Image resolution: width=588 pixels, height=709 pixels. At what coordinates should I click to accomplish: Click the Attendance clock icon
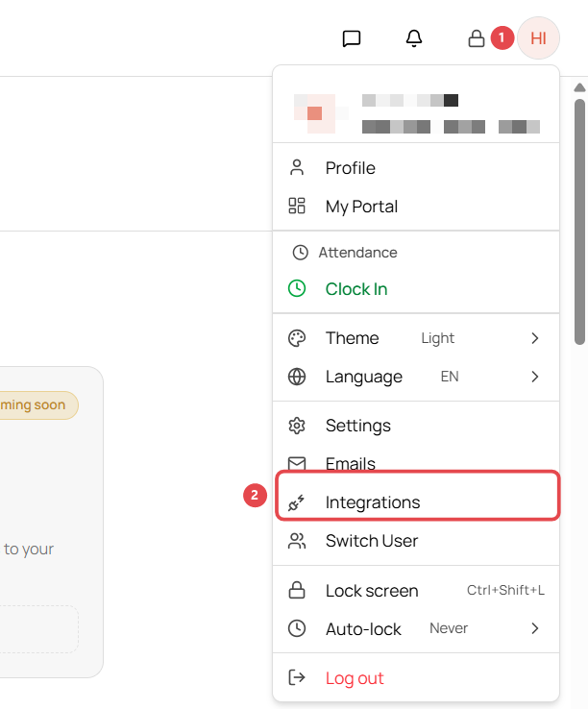tap(300, 253)
